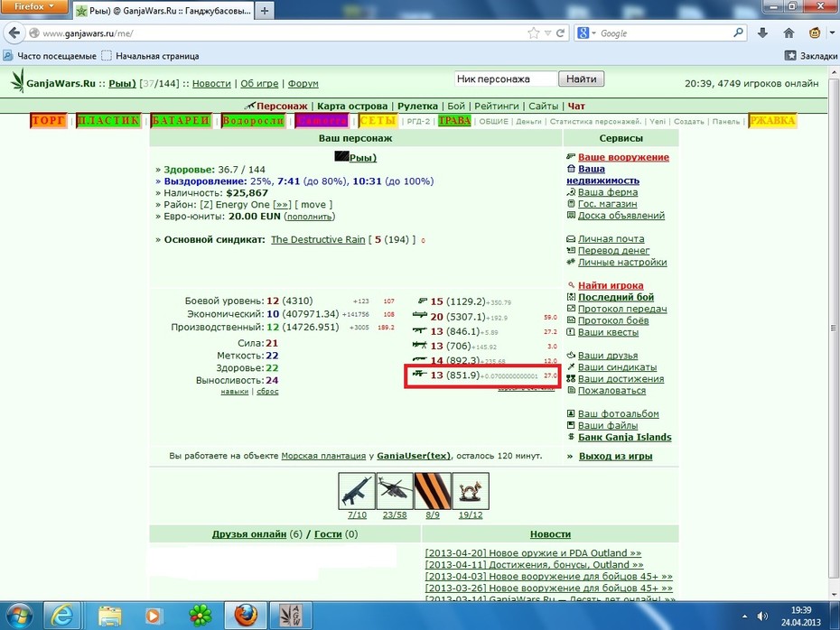Open the 'Начальная страница' bookmark
The width and height of the screenshot is (840, 630).
pyautogui.click(x=150, y=56)
